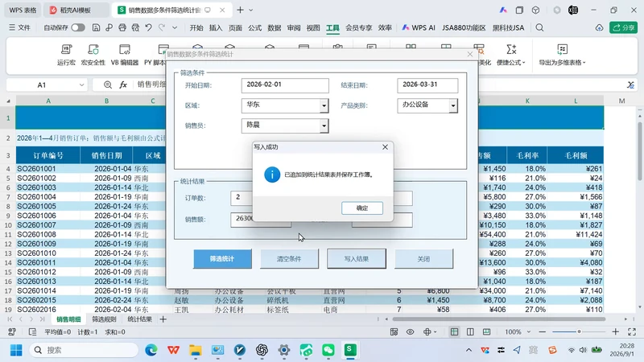This screenshot has height=362, width=644.
Task: Select cell SO2601001 in the sheet
Action: tap(47, 169)
